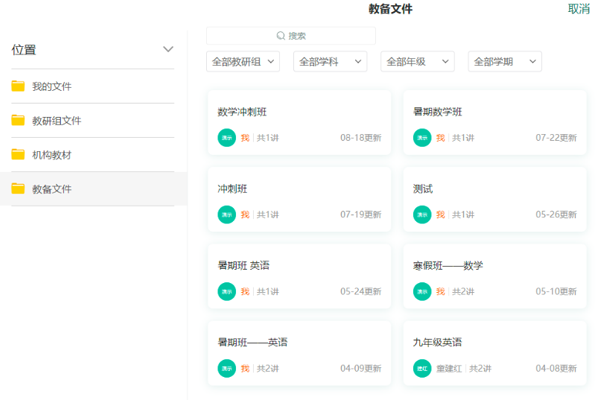Click green avatar on 测试 card
The image size is (600, 400).
click(422, 214)
